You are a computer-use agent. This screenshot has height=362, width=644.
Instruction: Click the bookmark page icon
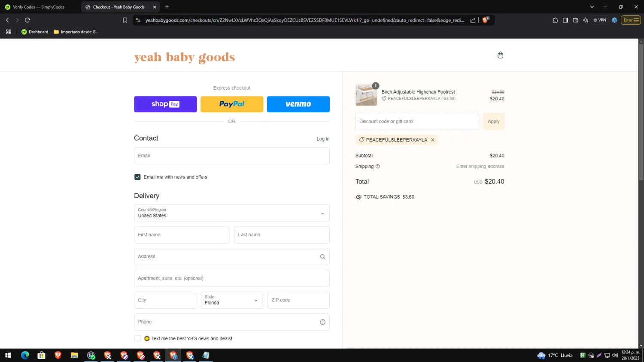coord(125,20)
